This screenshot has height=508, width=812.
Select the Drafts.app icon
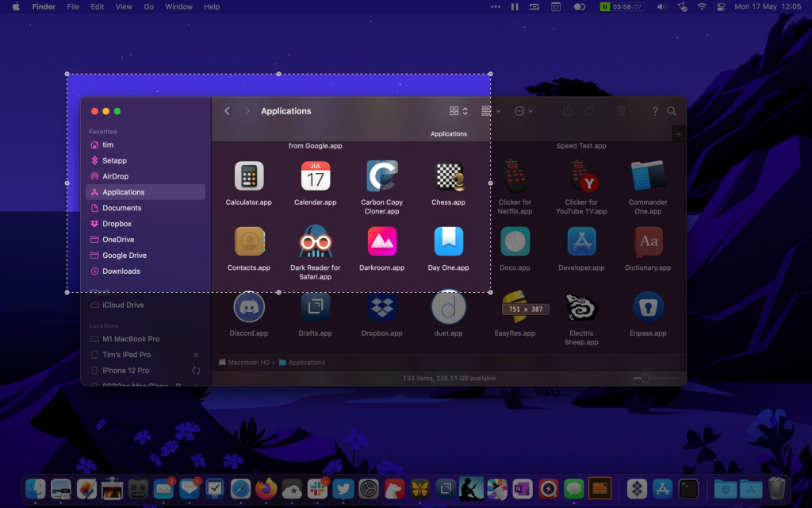316,307
